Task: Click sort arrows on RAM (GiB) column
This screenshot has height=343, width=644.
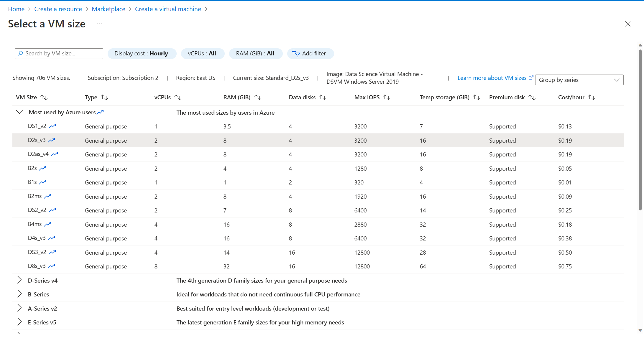Action: [x=258, y=97]
